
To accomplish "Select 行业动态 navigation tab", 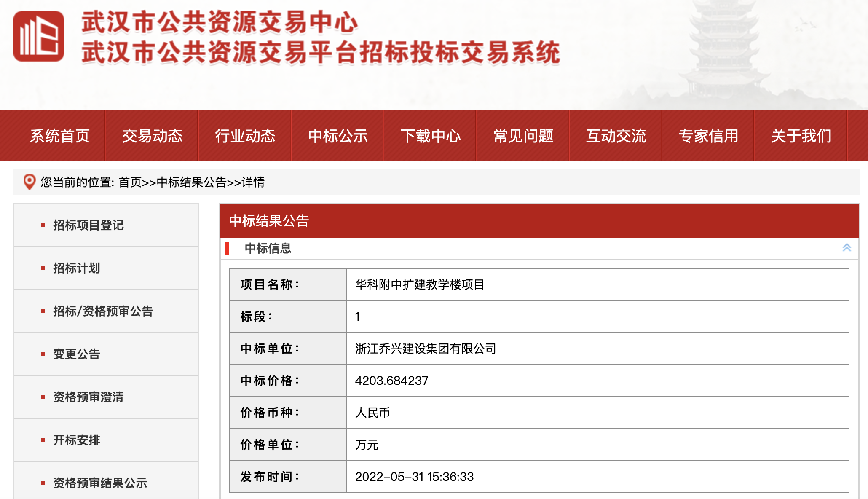I will 245,136.
